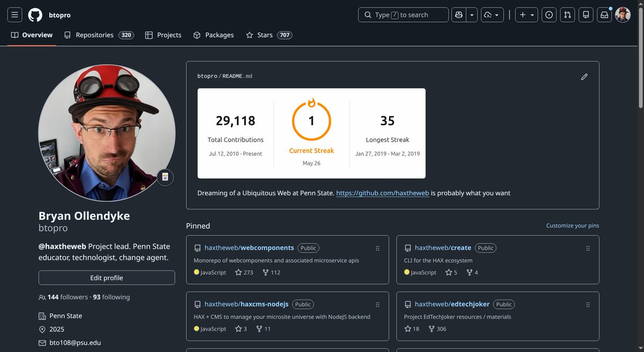Grab drag handle on create pin
The width and height of the screenshot is (644, 352).
click(588, 248)
